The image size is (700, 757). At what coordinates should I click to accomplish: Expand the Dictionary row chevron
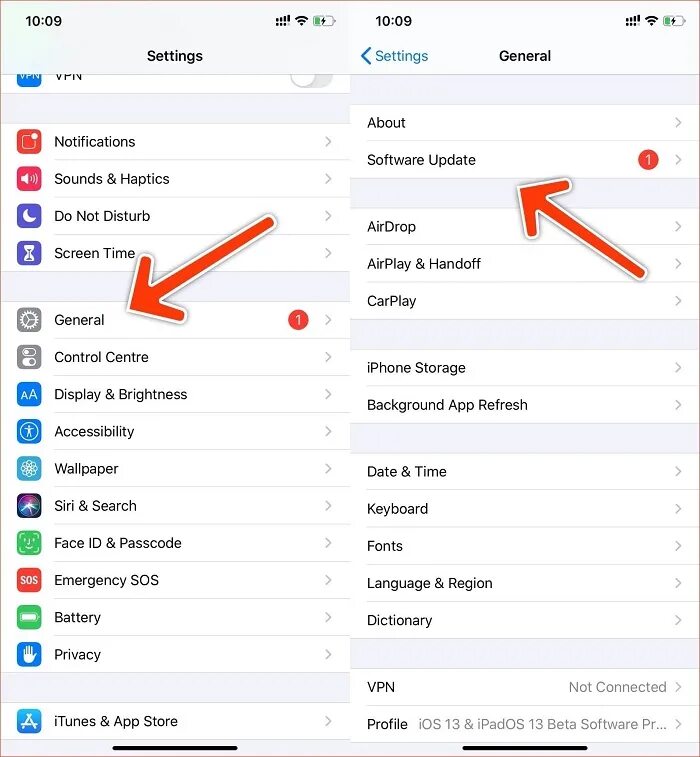coord(678,620)
